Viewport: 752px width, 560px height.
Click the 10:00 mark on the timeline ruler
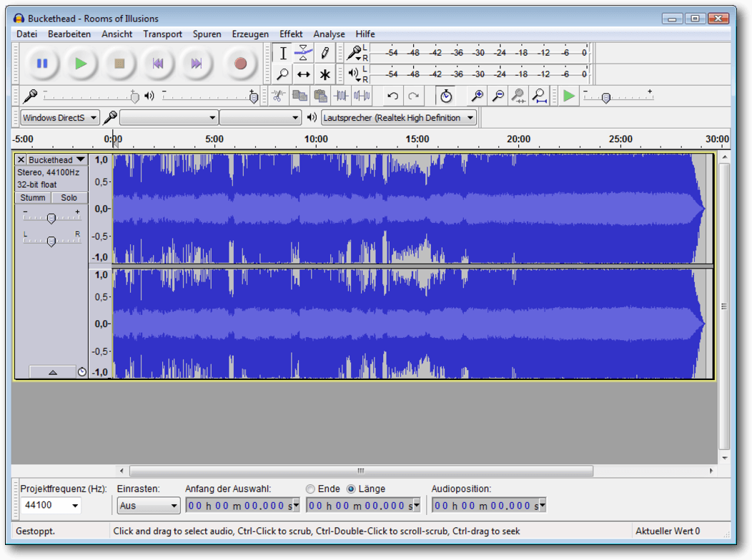(x=316, y=139)
